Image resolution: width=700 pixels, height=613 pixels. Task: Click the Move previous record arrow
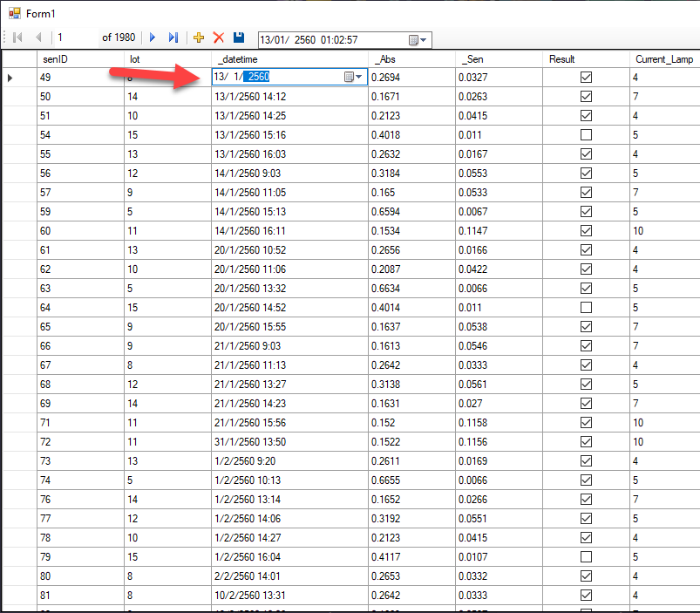click(x=38, y=38)
